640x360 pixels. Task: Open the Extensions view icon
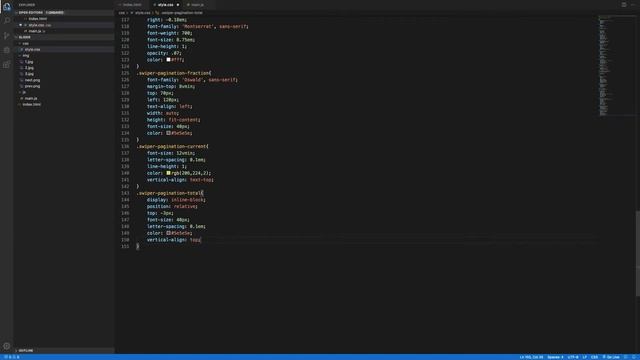pyautogui.click(x=7, y=64)
